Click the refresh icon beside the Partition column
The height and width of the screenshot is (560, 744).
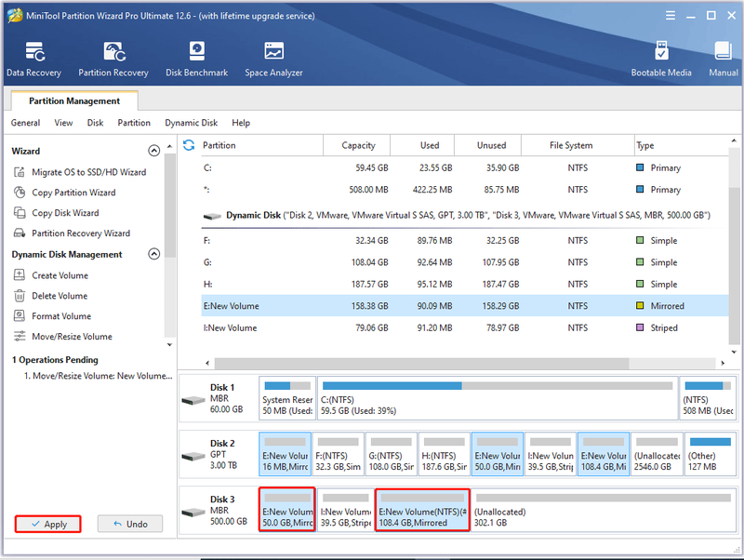[x=189, y=145]
